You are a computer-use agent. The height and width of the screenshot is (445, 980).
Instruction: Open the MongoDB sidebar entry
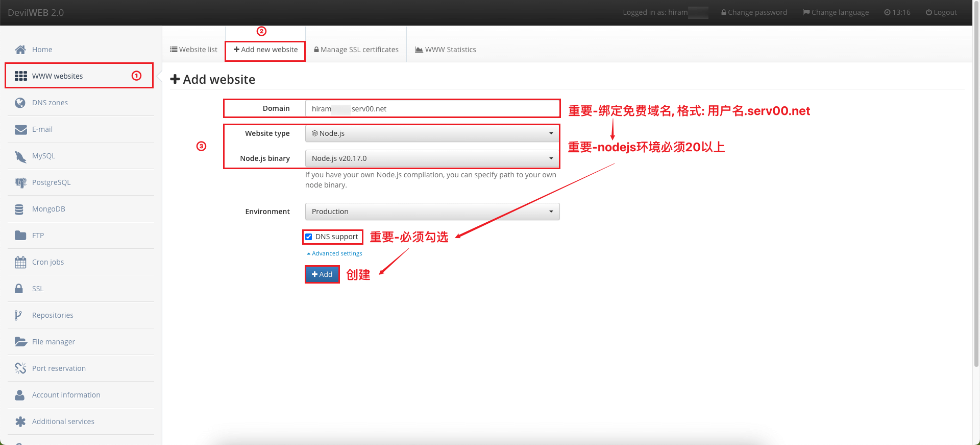[x=81, y=209]
